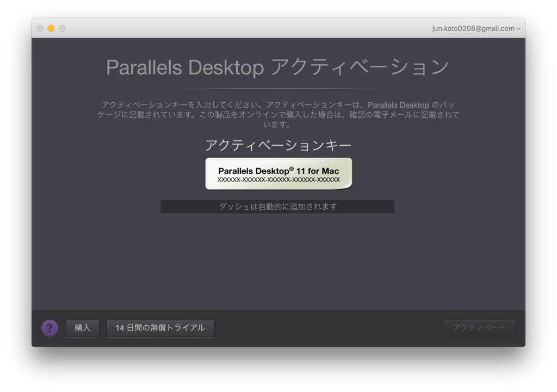
Task: Click the アクティベーションキー heading
Action: coord(278,145)
